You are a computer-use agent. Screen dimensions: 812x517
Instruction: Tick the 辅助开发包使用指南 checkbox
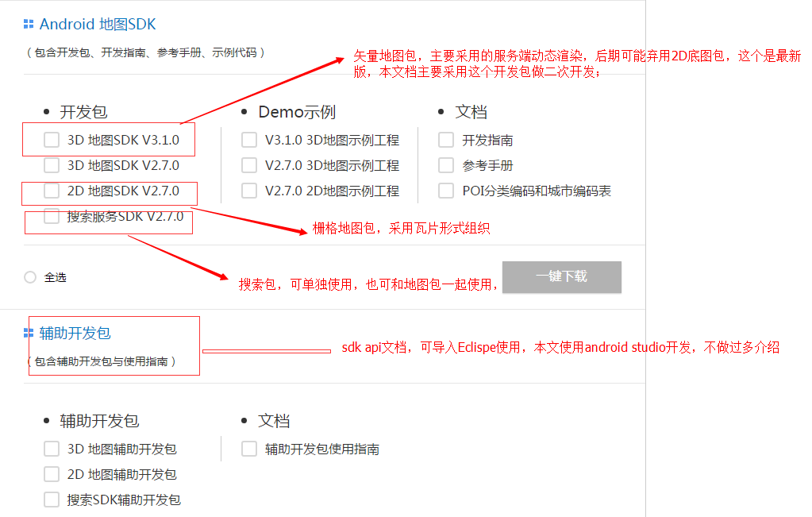[249, 449]
